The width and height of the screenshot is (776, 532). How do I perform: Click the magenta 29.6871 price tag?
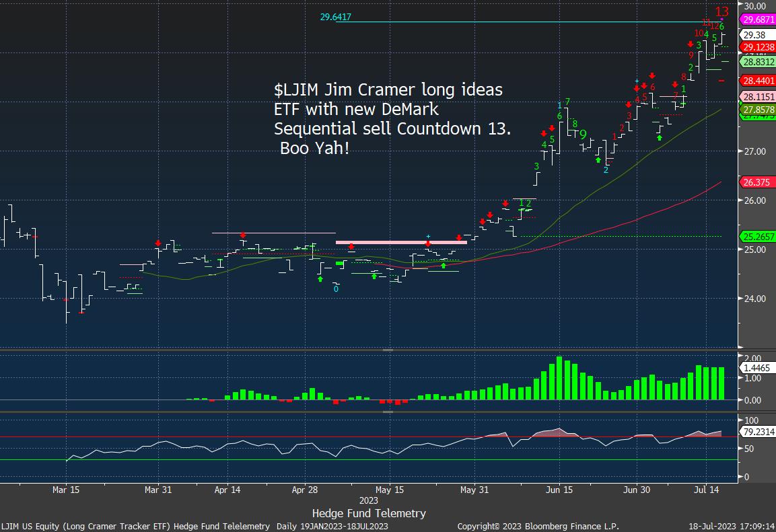pyautogui.click(x=758, y=20)
